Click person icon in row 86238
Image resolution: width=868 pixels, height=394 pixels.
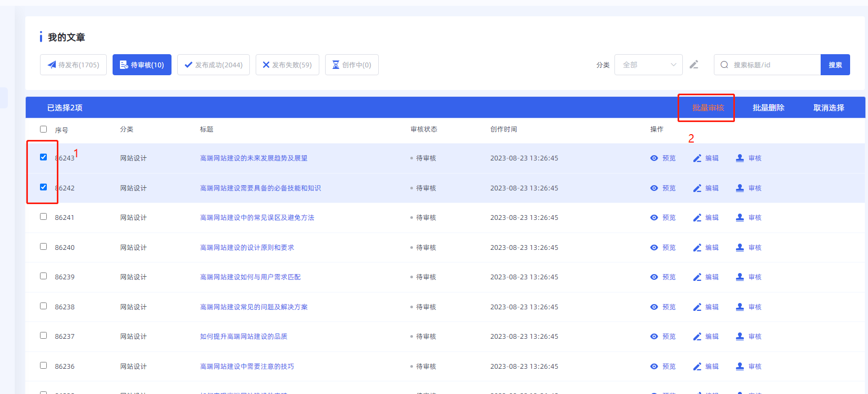tap(740, 307)
